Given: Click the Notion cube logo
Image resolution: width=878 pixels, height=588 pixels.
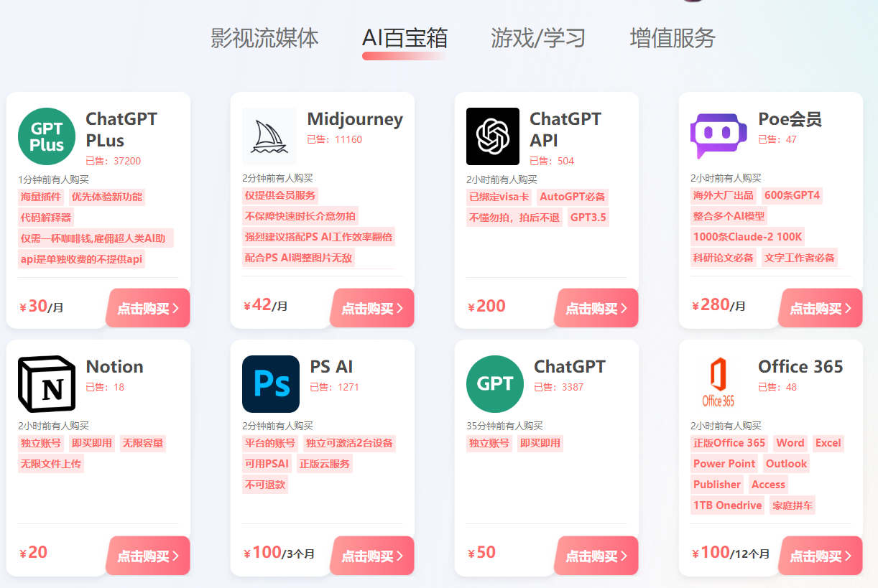Looking at the screenshot, I should [47, 384].
